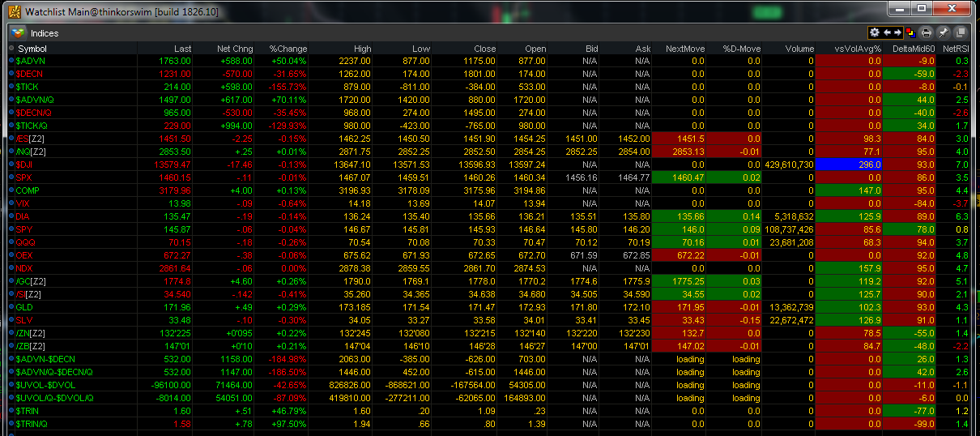980x436 pixels.
Task: Select the $UVOL-$DVOL symbol
Action: 45,385
